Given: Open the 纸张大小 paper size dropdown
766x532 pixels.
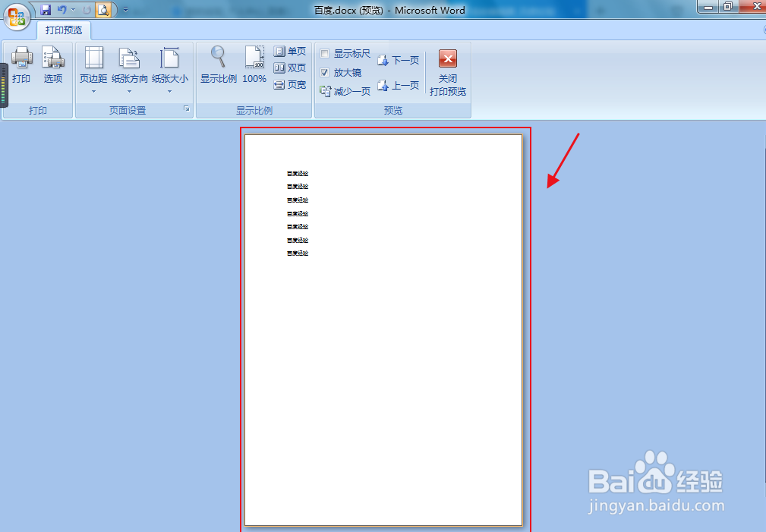Looking at the screenshot, I should click(169, 70).
